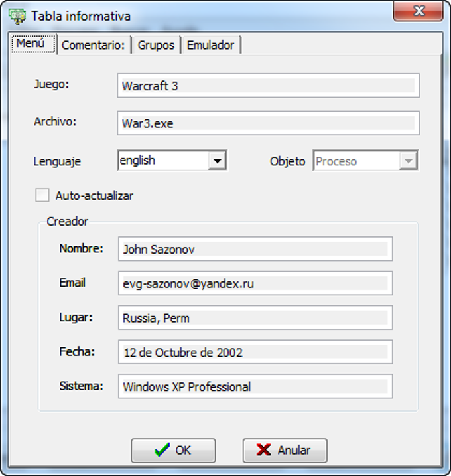Click the Archivo field containing War3.exe
This screenshot has height=476, width=451.
coord(269,123)
